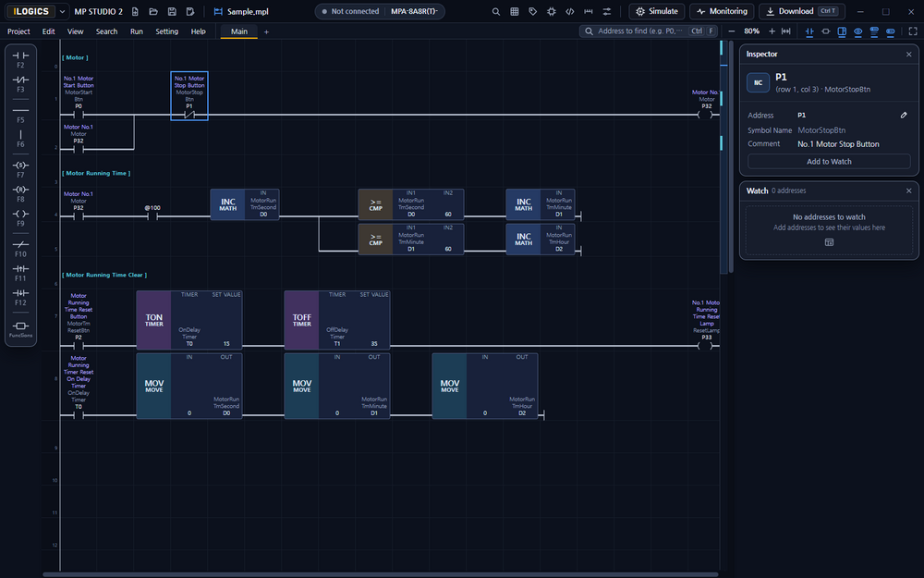
Task: Select the rising edge contact tool (F11)
Action: tap(20, 273)
